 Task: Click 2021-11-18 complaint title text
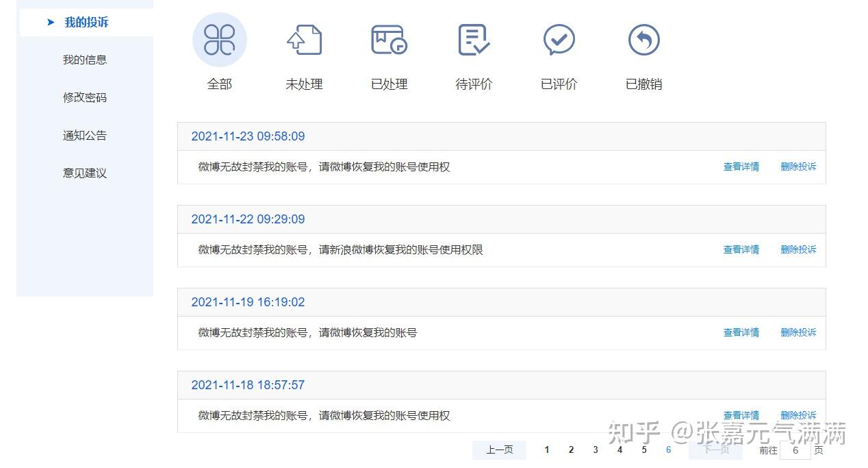click(324, 415)
